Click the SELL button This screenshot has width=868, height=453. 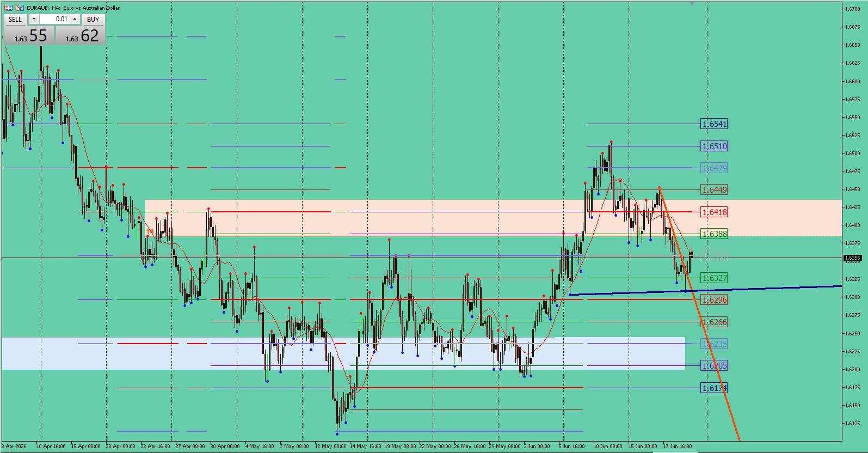(15, 19)
